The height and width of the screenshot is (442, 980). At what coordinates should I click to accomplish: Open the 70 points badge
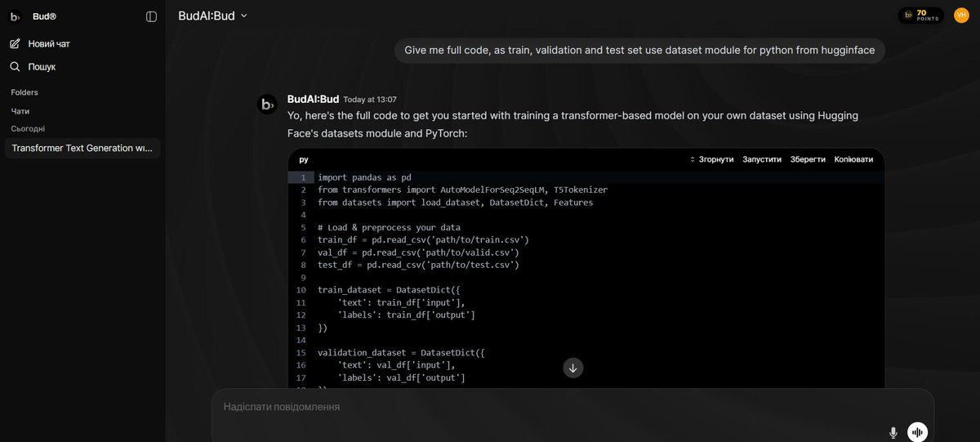click(x=921, y=15)
